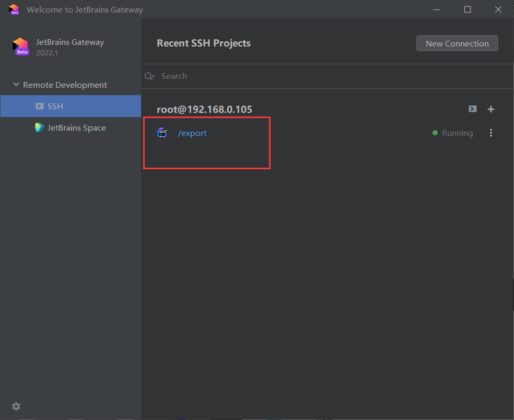Select the GoLand project icon for /export
514x420 pixels.
(162, 133)
